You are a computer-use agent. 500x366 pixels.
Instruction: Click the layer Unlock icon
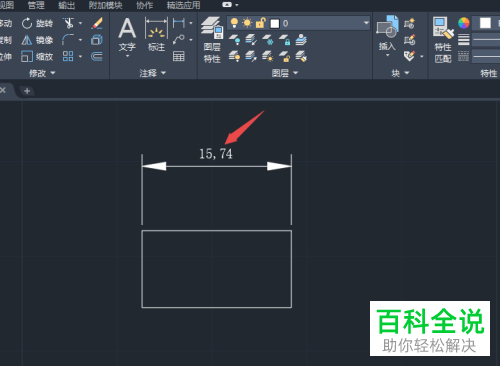[x=284, y=56]
